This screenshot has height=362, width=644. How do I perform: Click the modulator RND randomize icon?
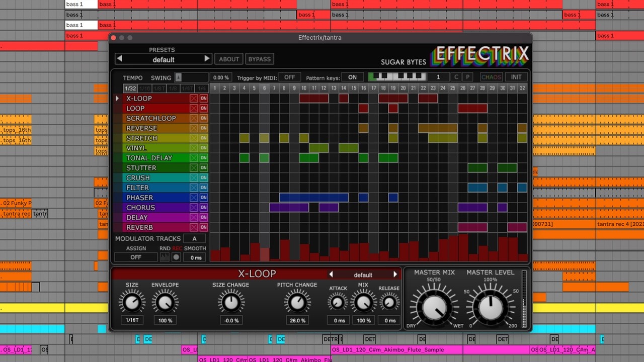pos(165,257)
